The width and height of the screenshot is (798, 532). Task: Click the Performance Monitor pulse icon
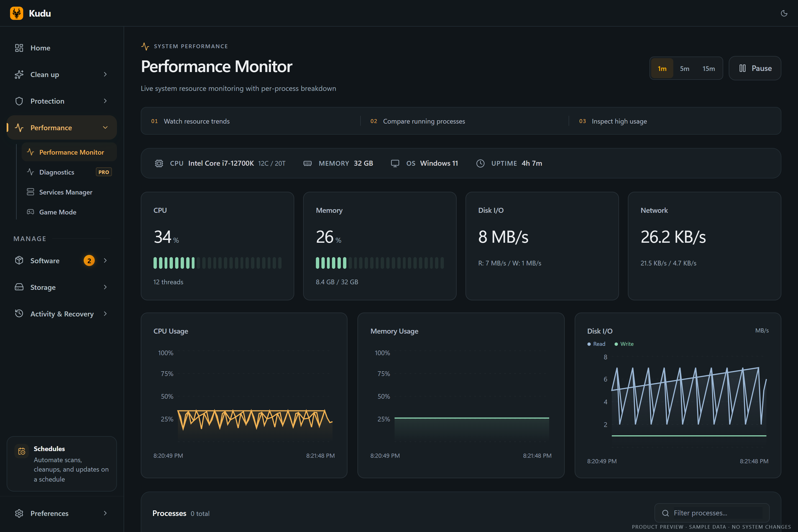click(30, 152)
